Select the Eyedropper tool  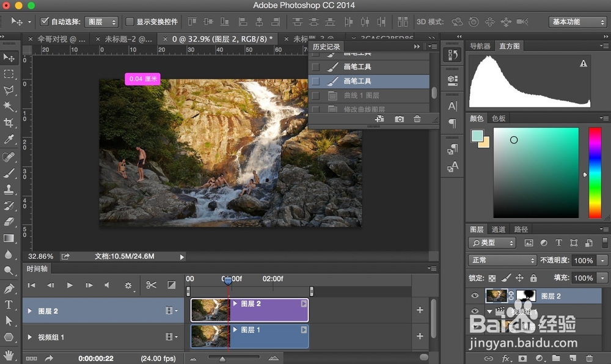coord(9,139)
